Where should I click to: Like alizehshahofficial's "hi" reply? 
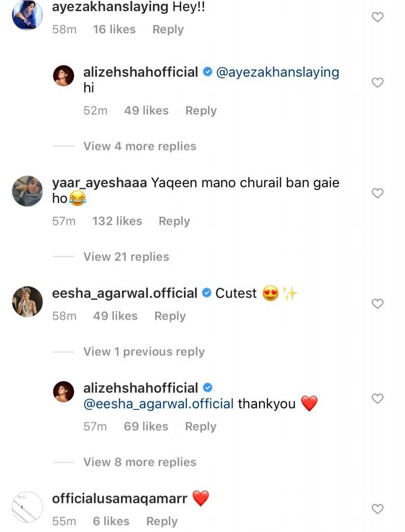coord(378,83)
